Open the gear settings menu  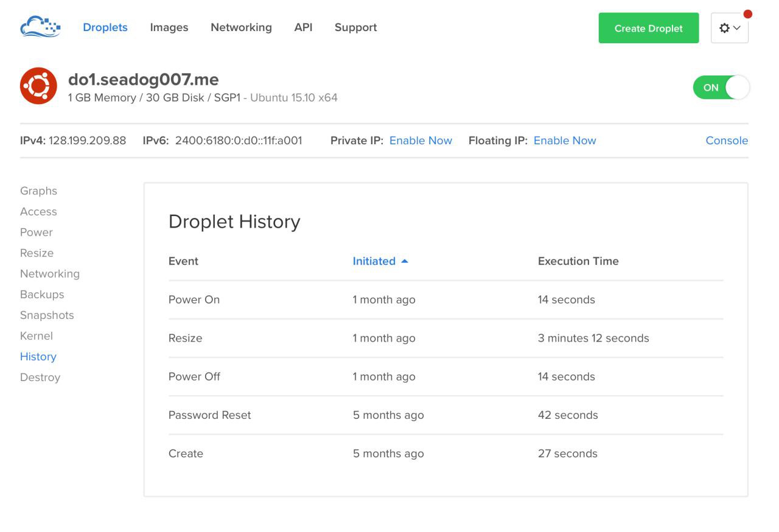pos(729,28)
